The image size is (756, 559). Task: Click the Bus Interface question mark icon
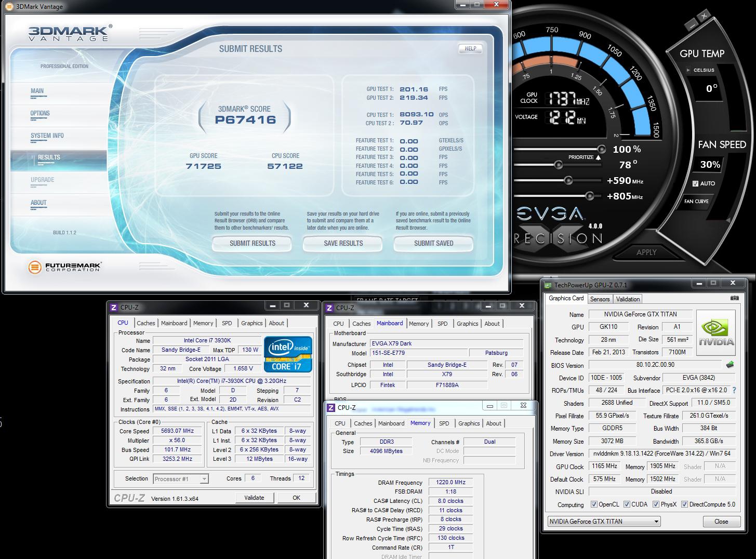[x=734, y=390]
